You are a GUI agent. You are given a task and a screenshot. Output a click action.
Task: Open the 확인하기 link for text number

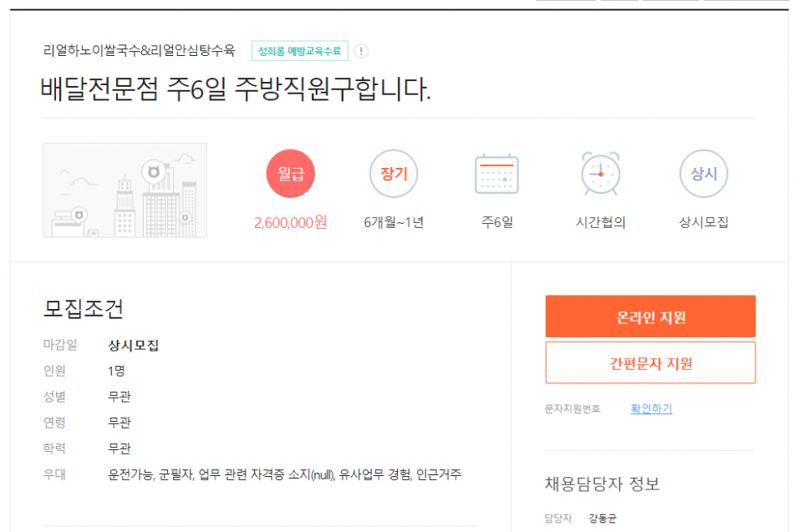(x=651, y=408)
